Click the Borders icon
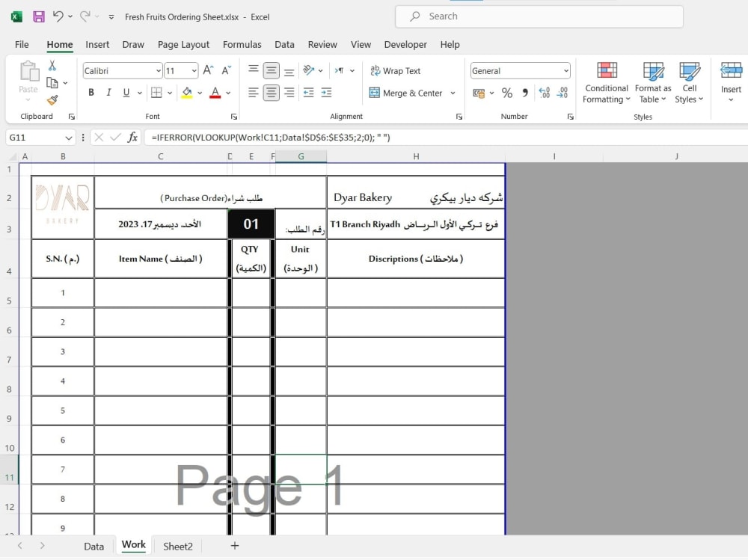This screenshot has height=560, width=748. [156, 93]
